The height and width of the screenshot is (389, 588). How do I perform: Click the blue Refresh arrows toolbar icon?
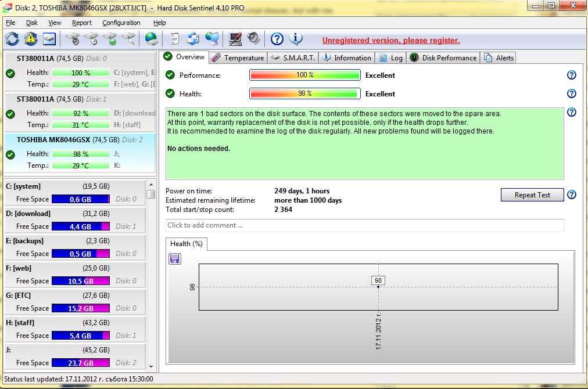coord(12,38)
